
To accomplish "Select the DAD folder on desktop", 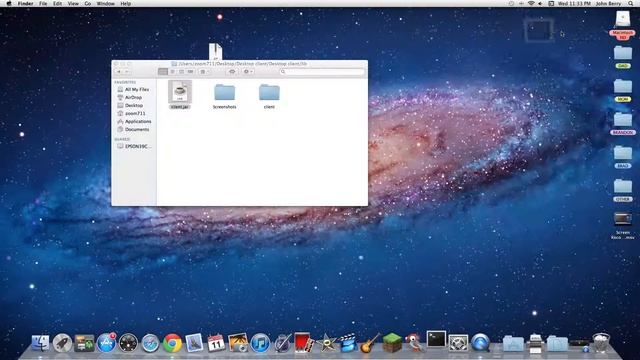I will 623,57.
